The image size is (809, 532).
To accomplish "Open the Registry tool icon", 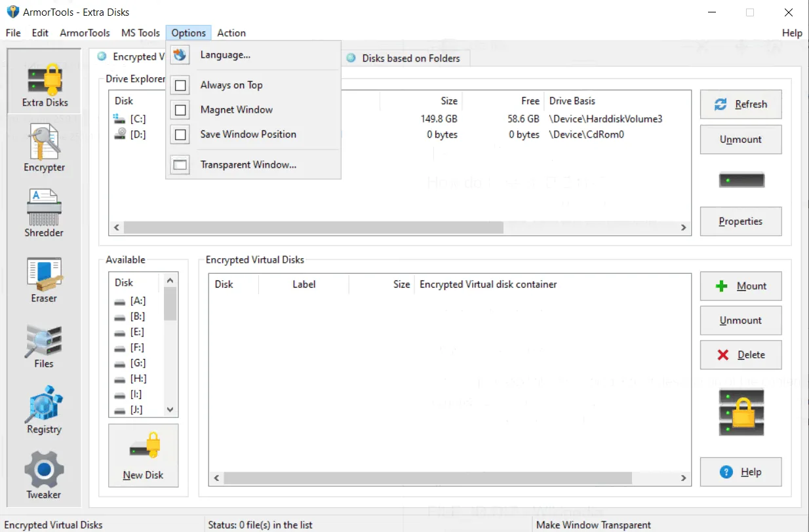I will click(x=44, y=411).
